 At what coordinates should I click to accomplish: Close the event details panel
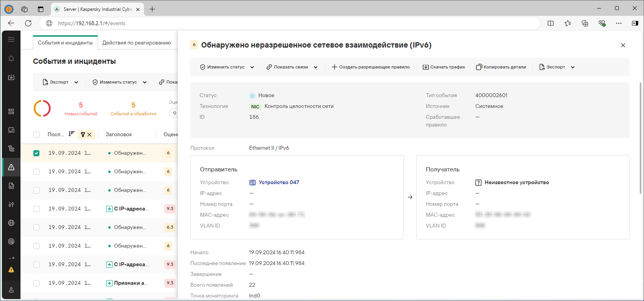tap(623, 45)
